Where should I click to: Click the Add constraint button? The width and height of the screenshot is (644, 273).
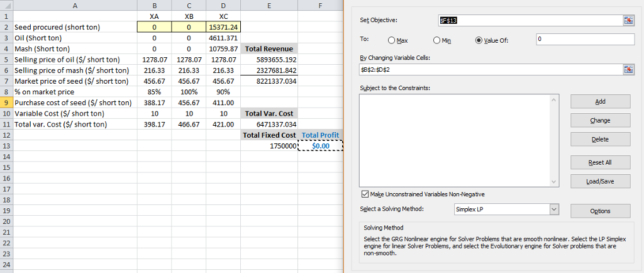point(599,101)
